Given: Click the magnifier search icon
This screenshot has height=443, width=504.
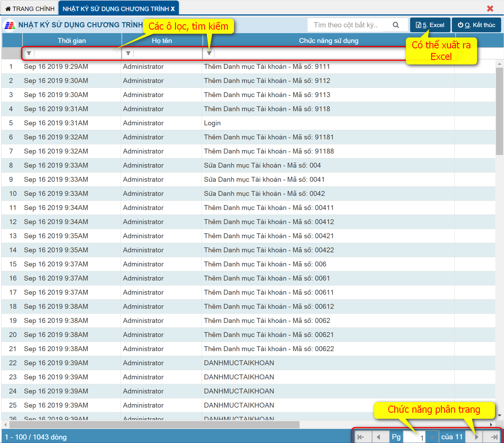Looking at the screenshot, I should pyautogui.click(x=396, y=25).
